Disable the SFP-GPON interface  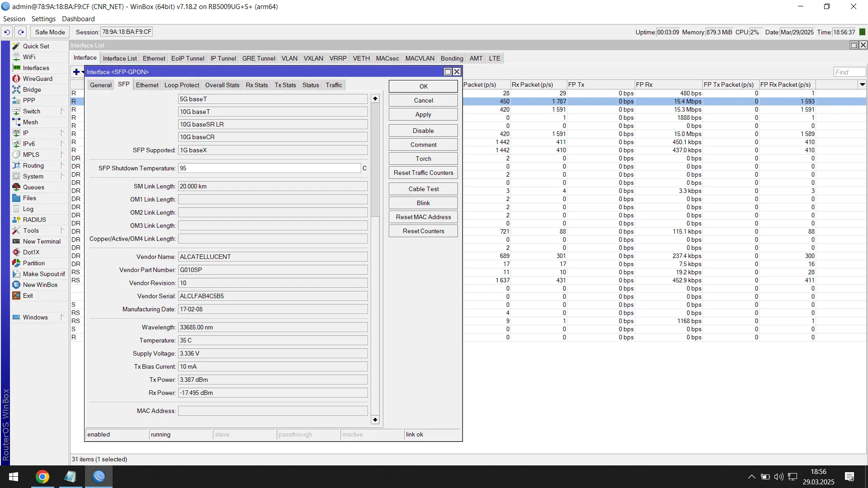pos(423,131)
